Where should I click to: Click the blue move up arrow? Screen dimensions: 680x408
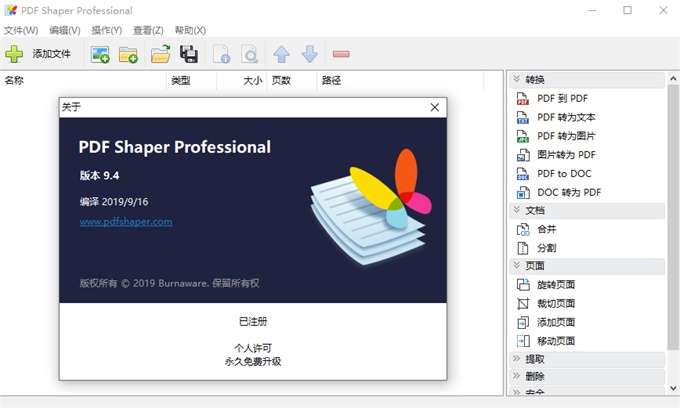point(281,54)
